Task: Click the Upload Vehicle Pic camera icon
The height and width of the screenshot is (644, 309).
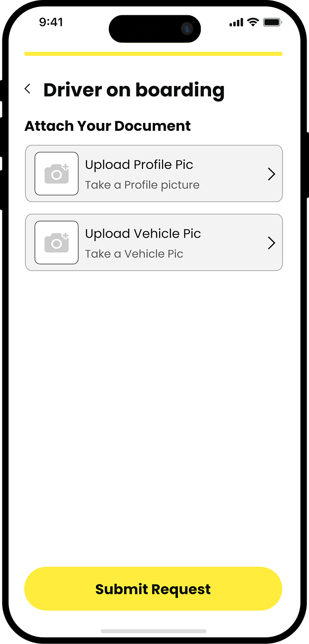Action: point(56,243)
